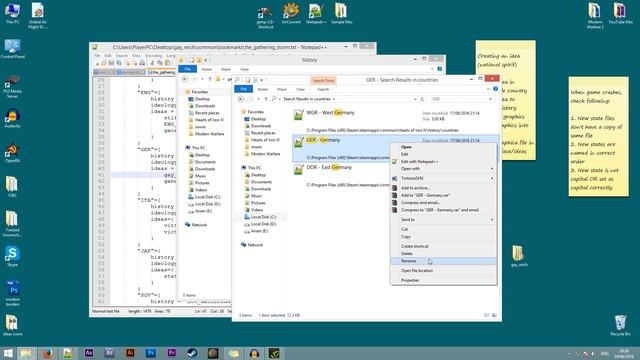Open Notepad++ from the taskbar

[x=68, y=353]
